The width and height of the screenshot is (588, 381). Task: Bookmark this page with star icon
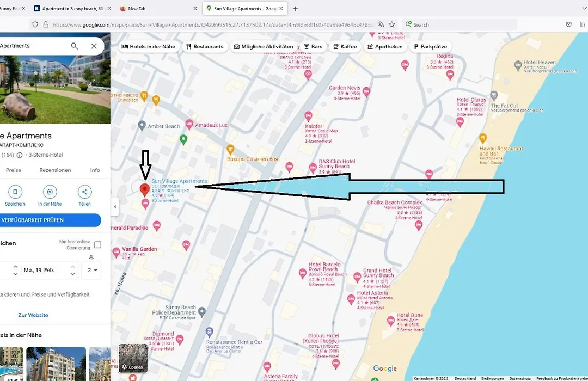point(392,24)
